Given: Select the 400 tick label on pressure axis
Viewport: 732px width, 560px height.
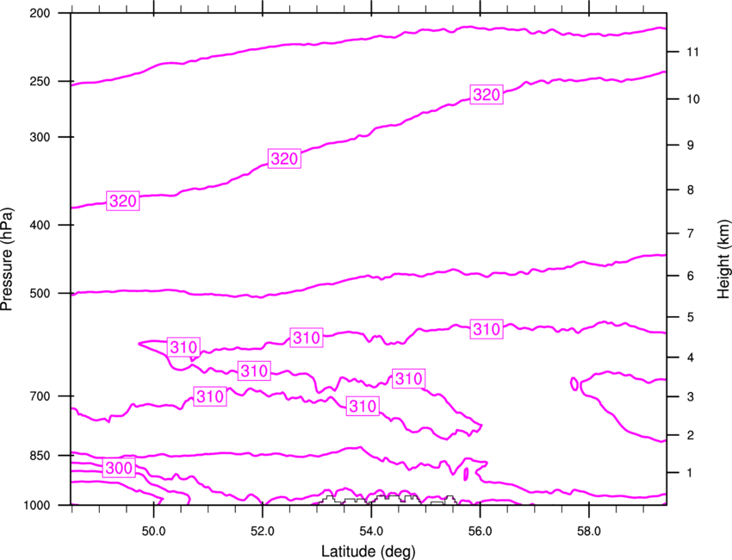Looking at the screenshot, I should point(40,225).
